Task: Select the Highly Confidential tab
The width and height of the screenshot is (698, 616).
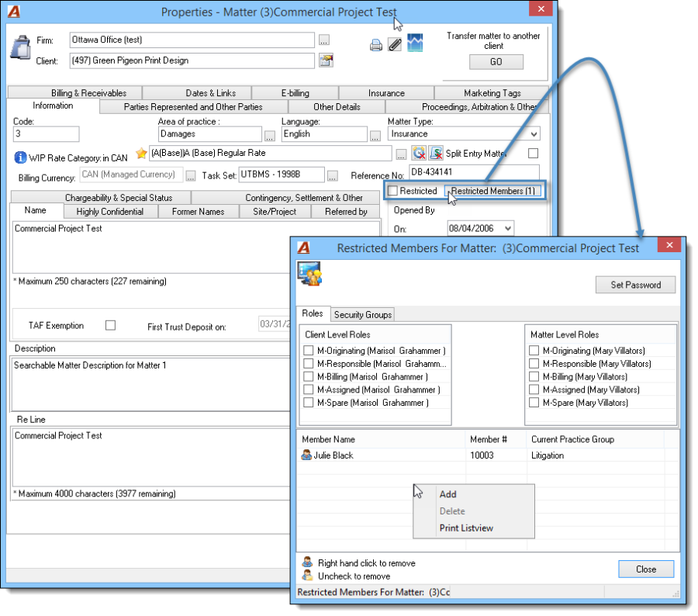Action: 110,212
